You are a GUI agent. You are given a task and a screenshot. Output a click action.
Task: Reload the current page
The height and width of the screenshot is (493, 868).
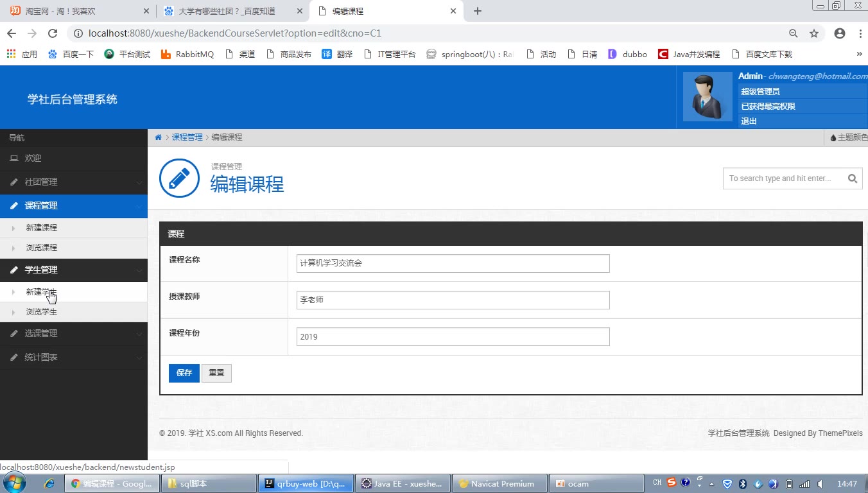[x=53, y=33]
